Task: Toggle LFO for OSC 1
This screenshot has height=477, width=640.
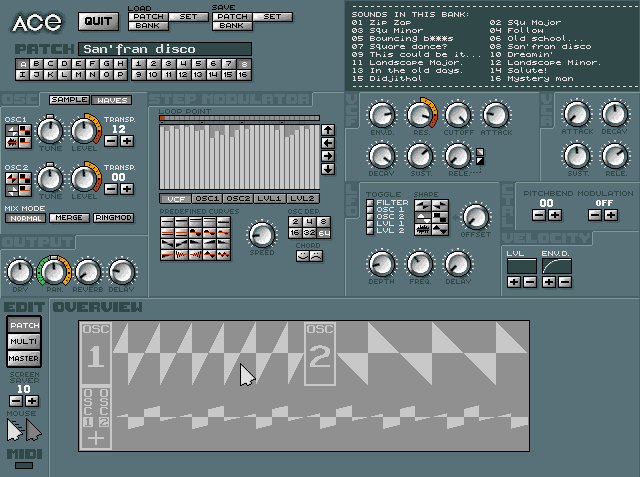Action: (370, 212)
